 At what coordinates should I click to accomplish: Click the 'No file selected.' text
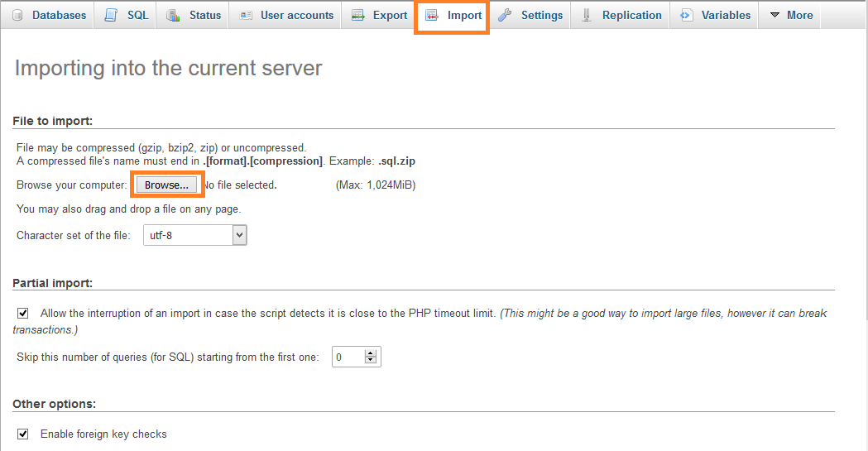pyautogui.click(x=242, y=185)
